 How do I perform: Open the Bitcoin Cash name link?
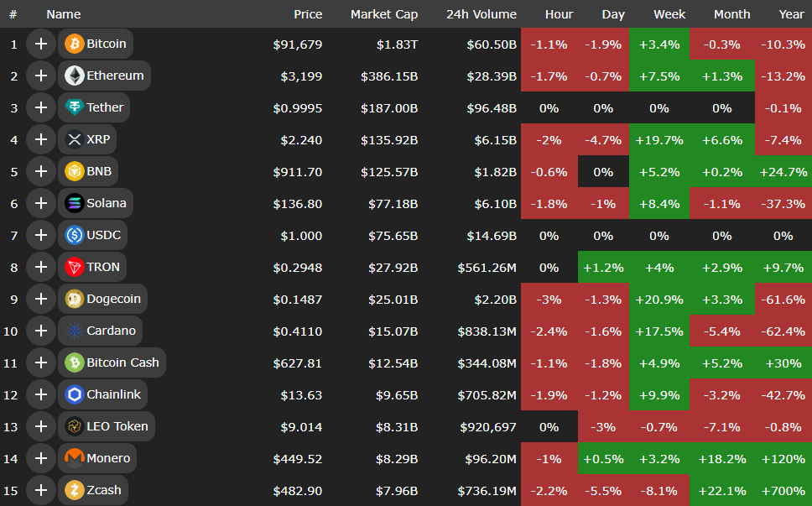122,363
